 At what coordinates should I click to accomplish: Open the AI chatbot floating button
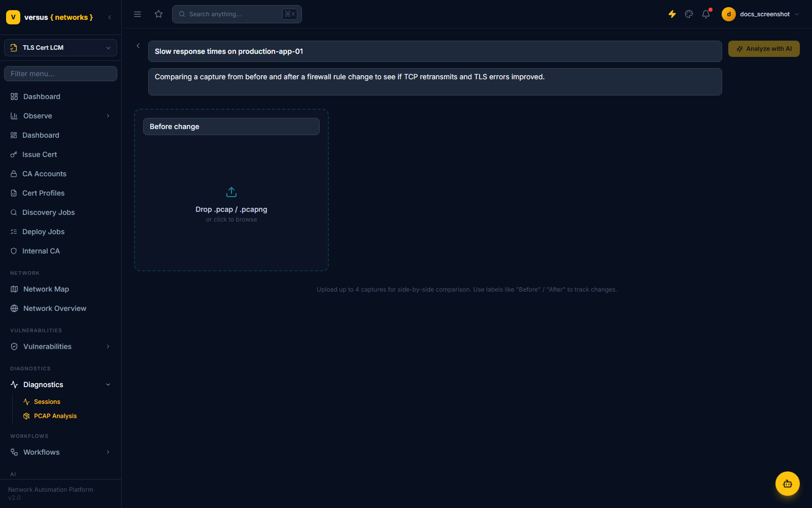pyautogui.click(x=788, y=484)
